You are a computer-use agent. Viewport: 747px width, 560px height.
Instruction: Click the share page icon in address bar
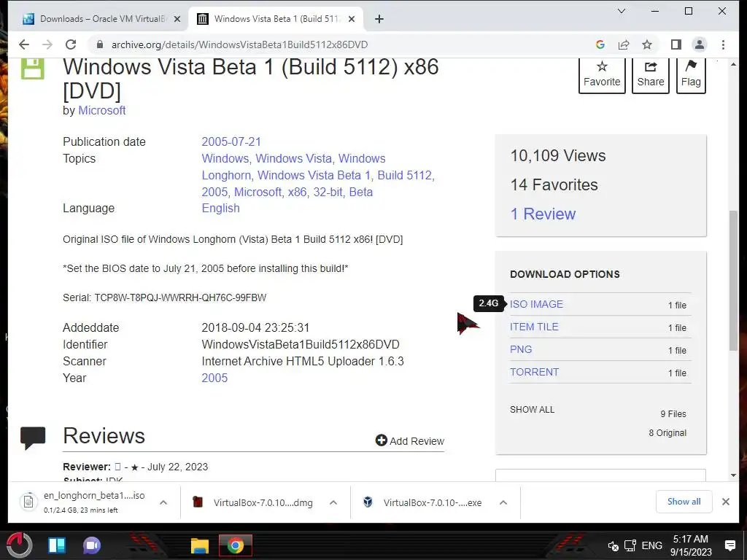(x=624, y=44)
